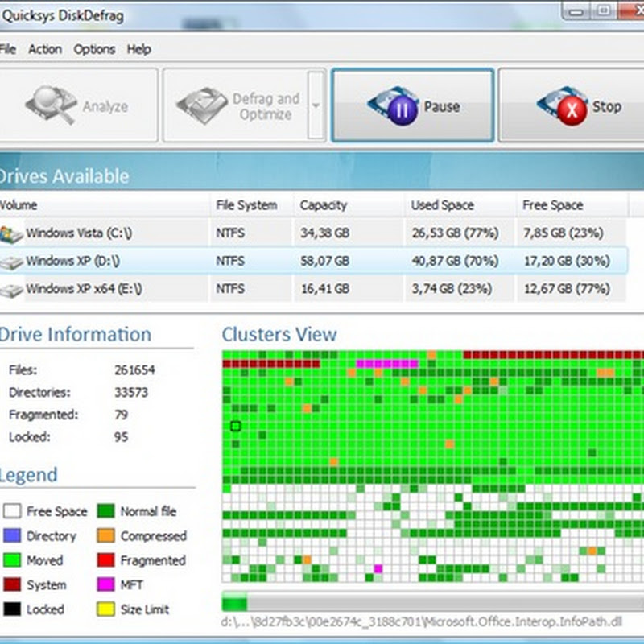Screen dimensions: 644x644
Task: Click the Locked black legend swatch
Action: coord(12,609)
